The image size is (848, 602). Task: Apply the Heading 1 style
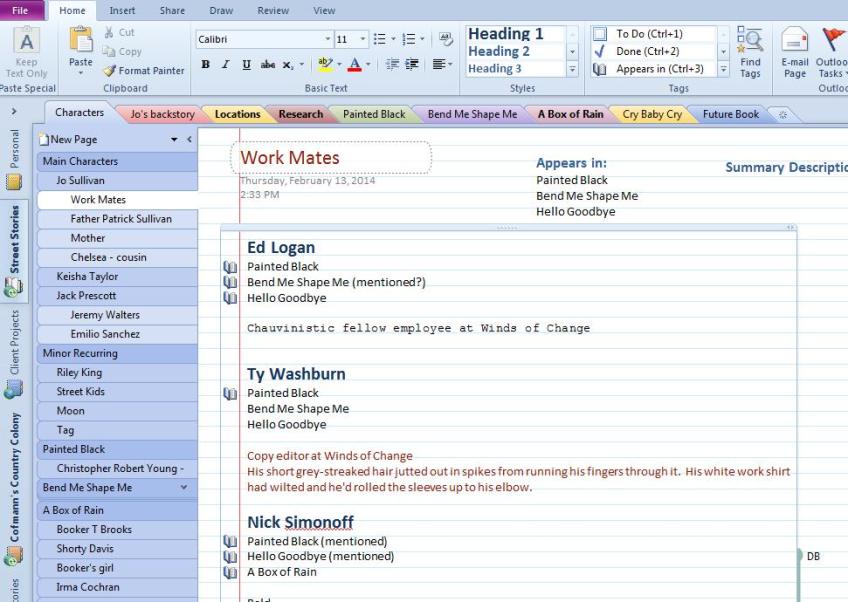(507, 34)
